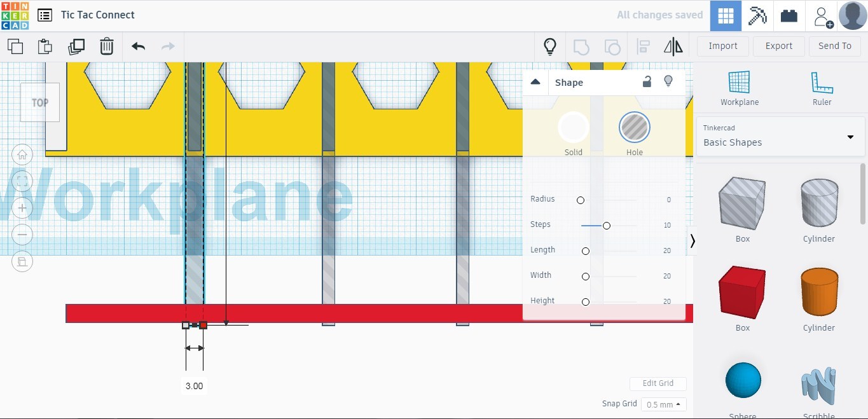Open the Snap Grid 0.5 mm dropdown
Viewport: 868px width, 419px height.
pyautogui.click(x=664, y=404)
